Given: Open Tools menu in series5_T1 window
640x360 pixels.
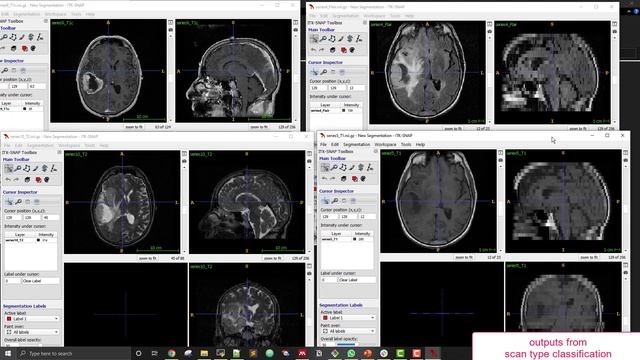Looking at the screenshot, I should pos(406,144).
